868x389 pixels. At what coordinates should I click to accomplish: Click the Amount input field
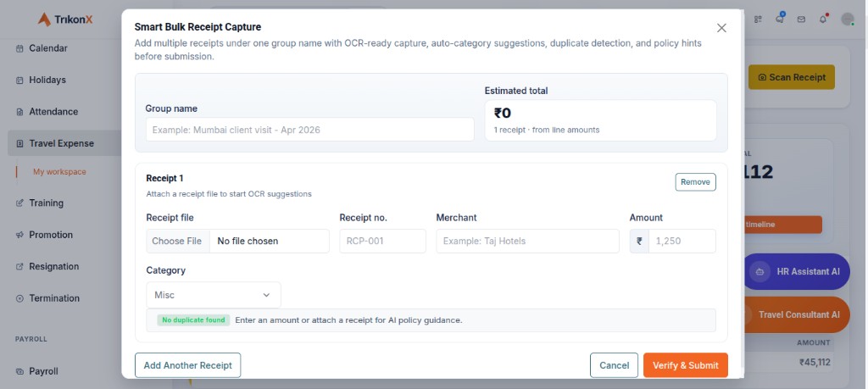coord(682,242)
